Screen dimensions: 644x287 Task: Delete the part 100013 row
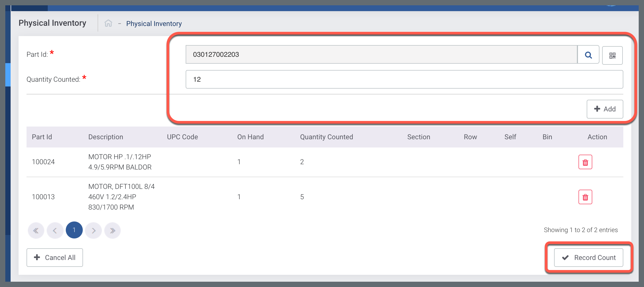point(585,197)
